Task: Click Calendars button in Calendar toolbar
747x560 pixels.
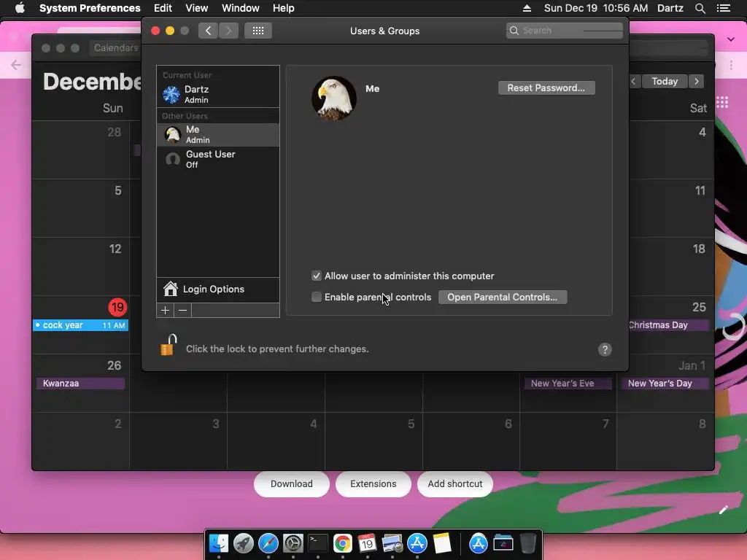Action: (115, 47)
